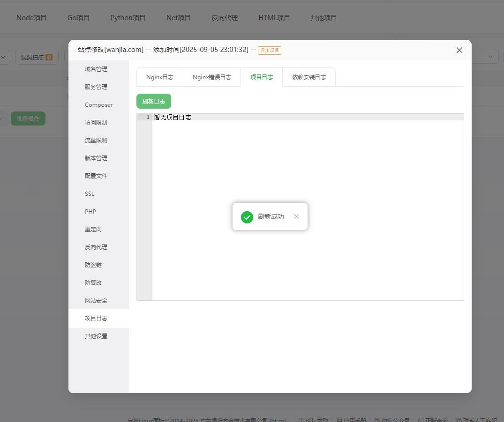
Task: Open 配置文件 in the sidebar
Action: 96,176
